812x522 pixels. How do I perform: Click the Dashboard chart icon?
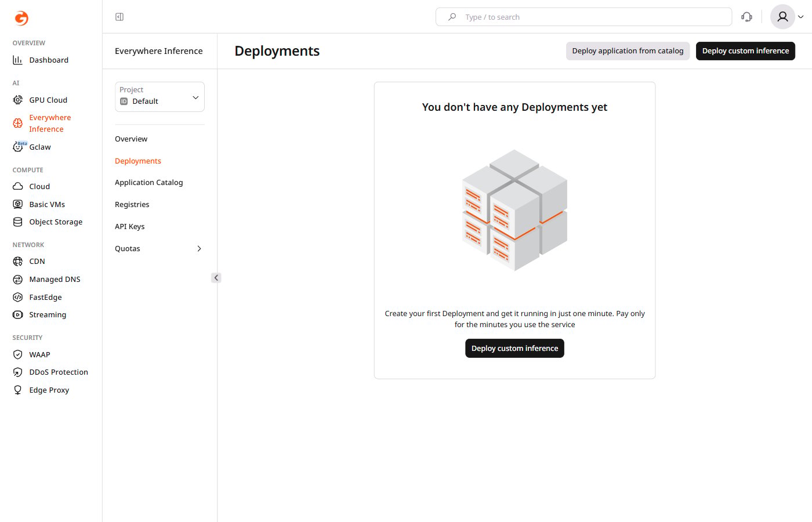pos(18,60)
